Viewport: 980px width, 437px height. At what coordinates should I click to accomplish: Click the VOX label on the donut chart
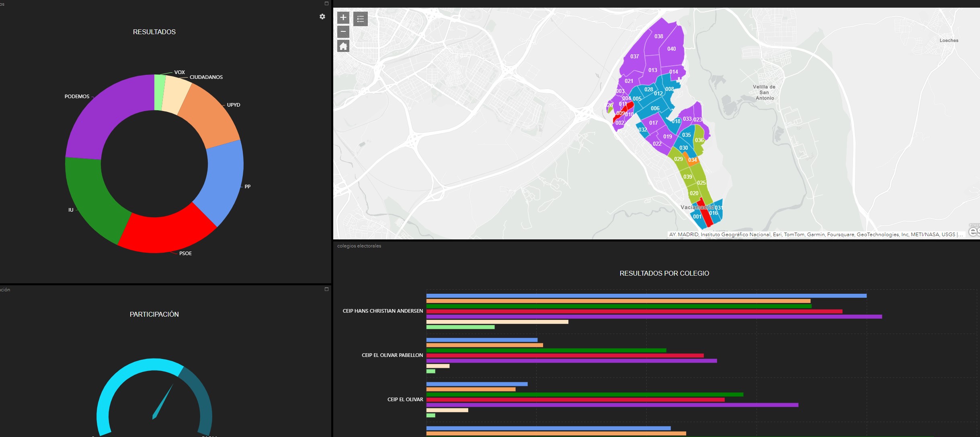[180, 72]
